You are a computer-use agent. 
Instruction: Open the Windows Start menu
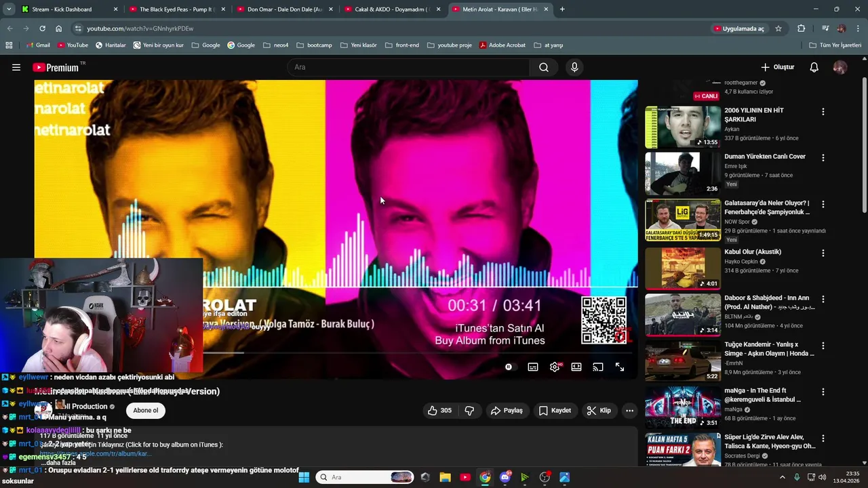(x=304, y=477)
